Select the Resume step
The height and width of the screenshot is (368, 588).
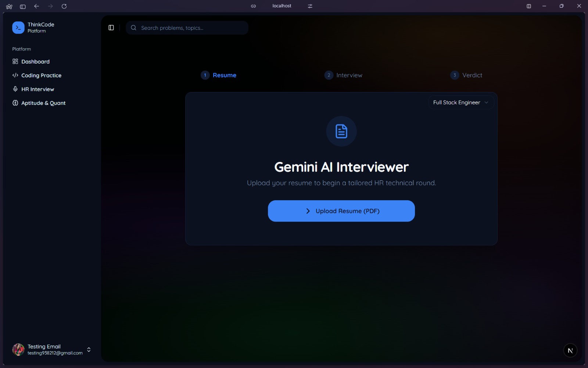(x=219, y=75)
